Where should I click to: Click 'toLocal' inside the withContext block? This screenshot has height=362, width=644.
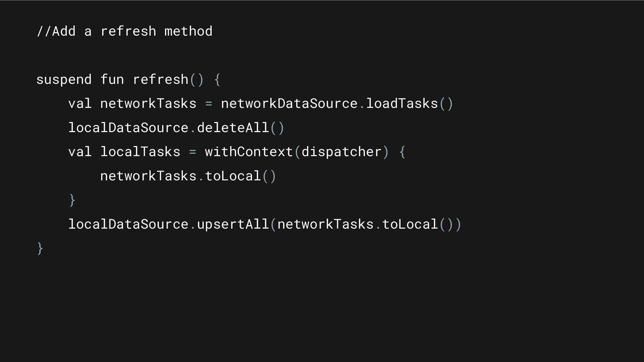(233, 176)
